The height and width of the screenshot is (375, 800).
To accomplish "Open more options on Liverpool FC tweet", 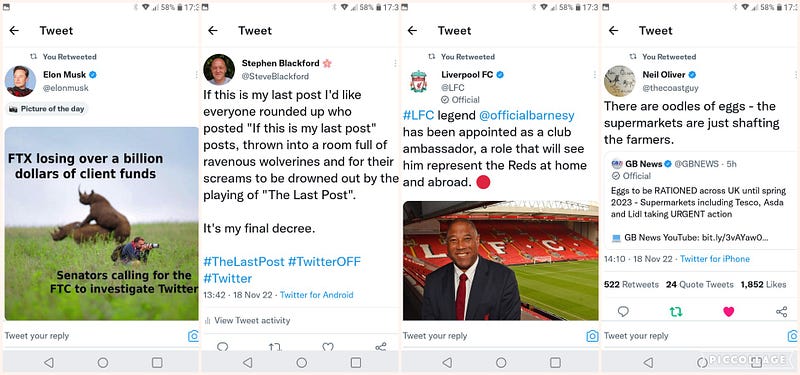I will 594,75.
